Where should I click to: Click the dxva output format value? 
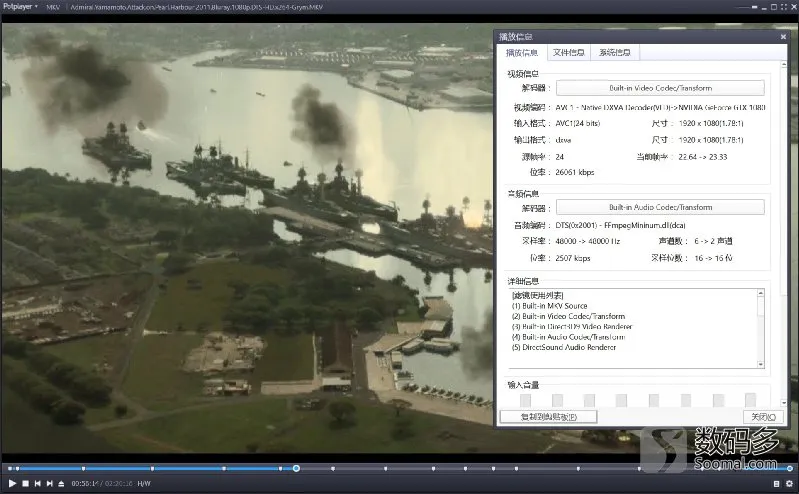pyautogui.click(x=563, y=140)
